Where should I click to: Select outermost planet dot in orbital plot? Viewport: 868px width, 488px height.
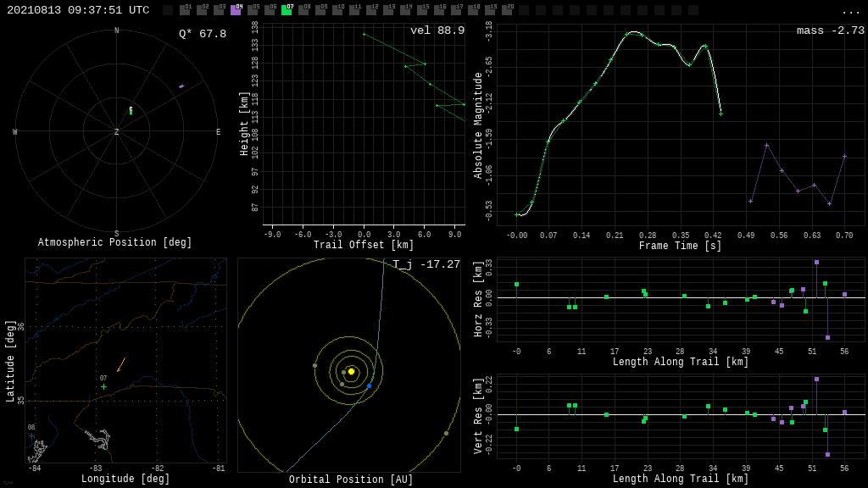coord(446,433)
